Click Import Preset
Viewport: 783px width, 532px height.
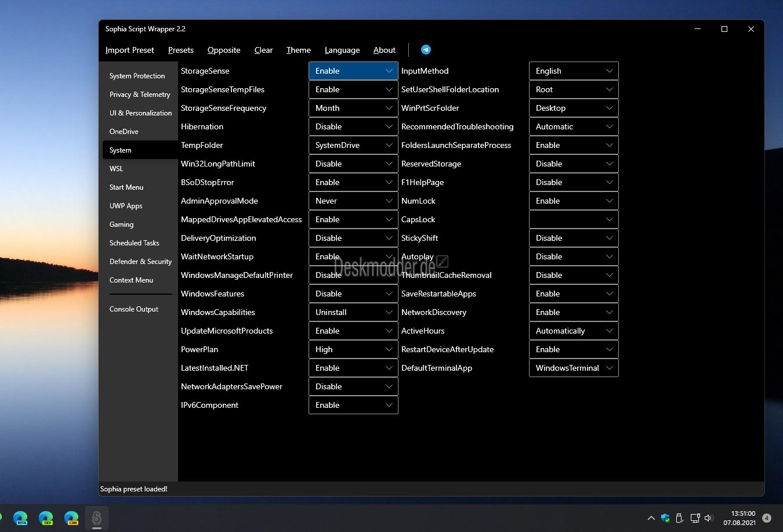tap(130, 50)
